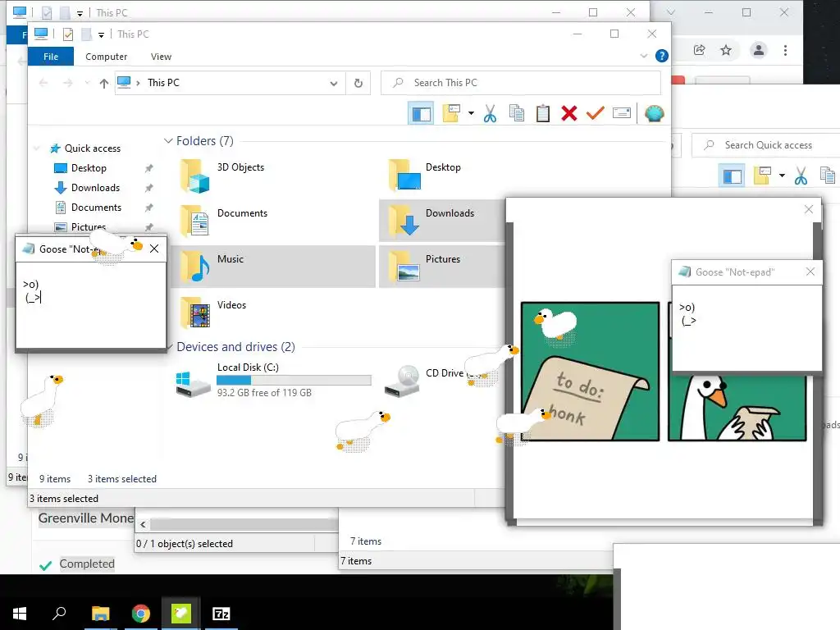This screenshot has width=840, height=630.
Task: Open the Chrome profile avatar
Action: 758,50
